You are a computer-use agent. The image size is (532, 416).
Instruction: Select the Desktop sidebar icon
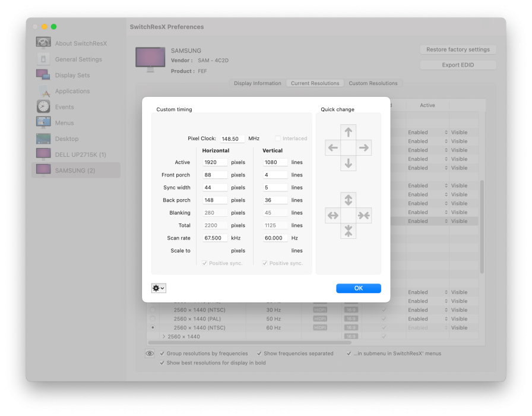[43, 138]
